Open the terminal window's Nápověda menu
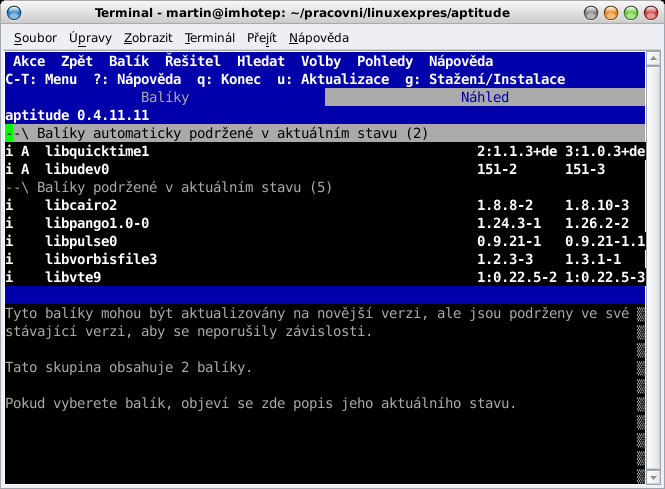 [319, 38]
